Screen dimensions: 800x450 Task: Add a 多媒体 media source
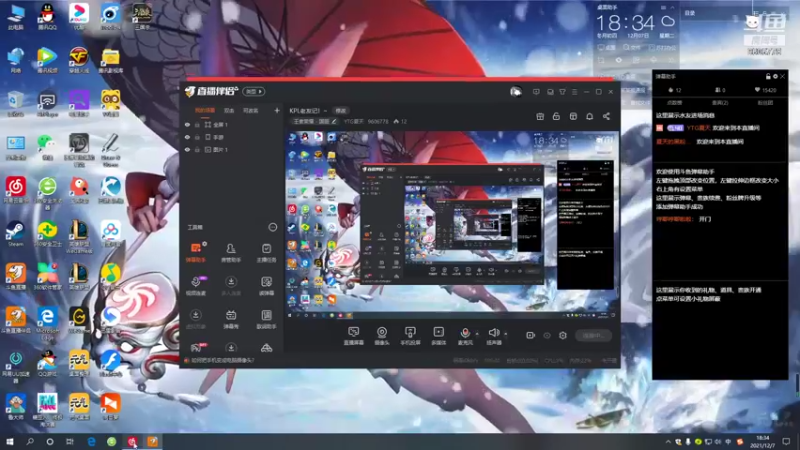438,336
